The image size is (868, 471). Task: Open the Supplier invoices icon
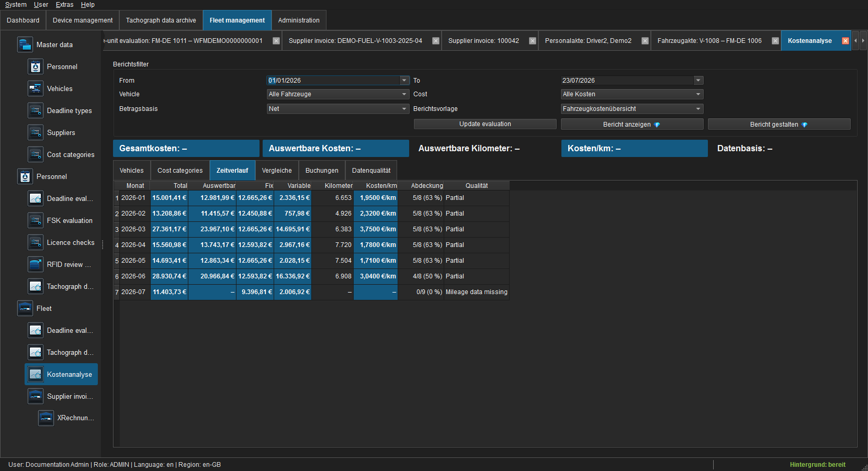tap(35, 397)
